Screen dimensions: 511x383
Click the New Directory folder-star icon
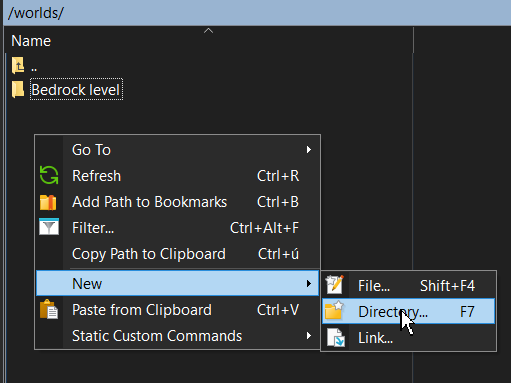point(334,311)
